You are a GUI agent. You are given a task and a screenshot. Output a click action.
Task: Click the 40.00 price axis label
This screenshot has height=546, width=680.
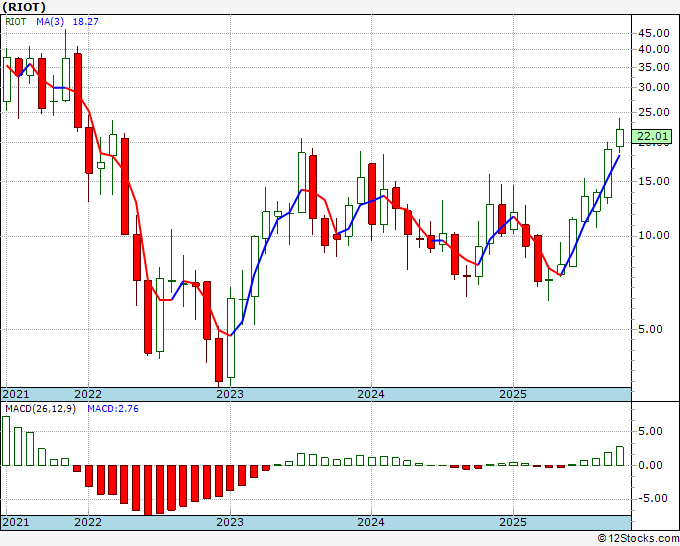tap(654, 49)
